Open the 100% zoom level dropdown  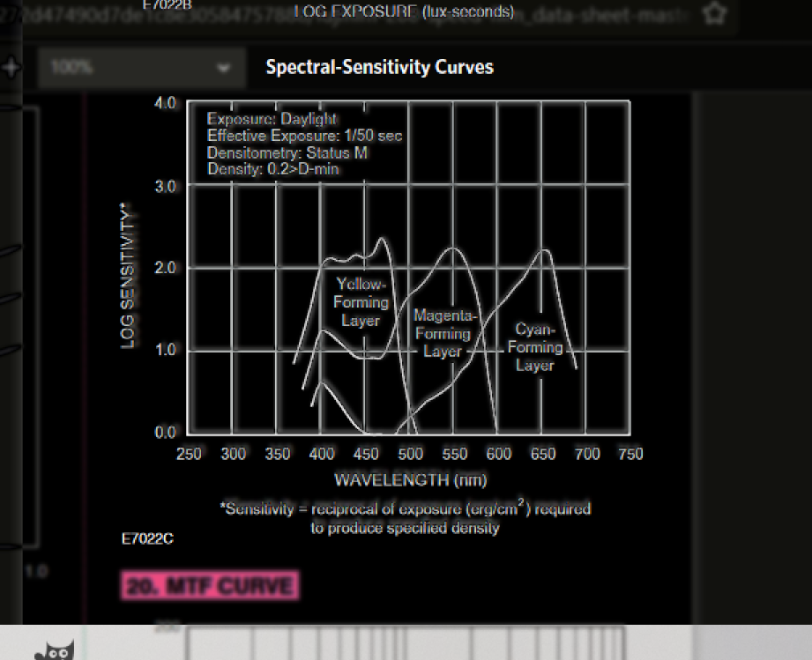pos(141,68)
